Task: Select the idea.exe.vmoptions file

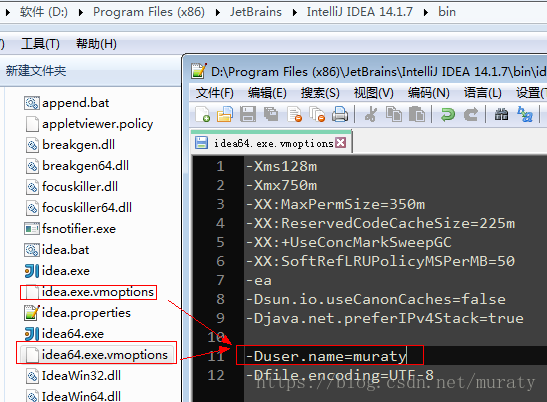Action: (89, 292)
